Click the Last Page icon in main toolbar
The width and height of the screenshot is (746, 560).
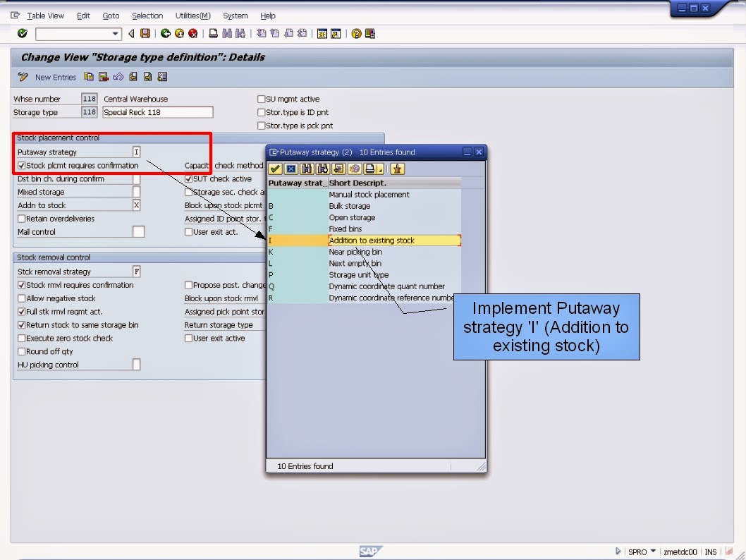coord(302,33)
